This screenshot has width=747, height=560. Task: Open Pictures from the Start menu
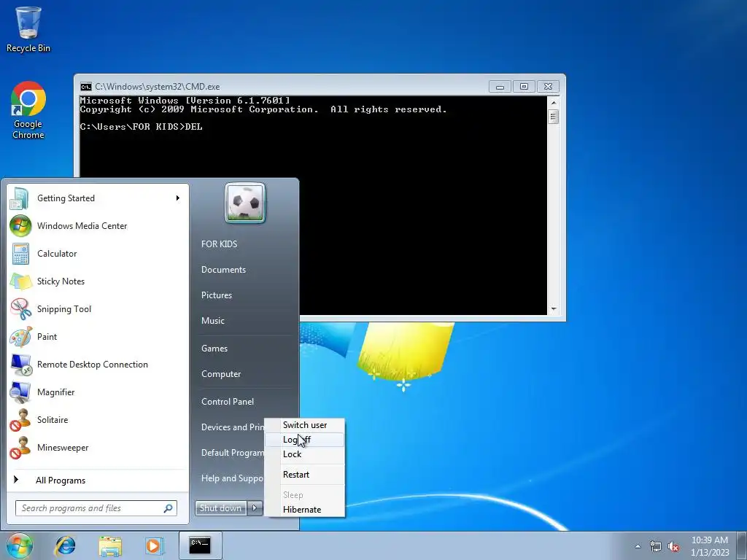(x=217, y=295)
